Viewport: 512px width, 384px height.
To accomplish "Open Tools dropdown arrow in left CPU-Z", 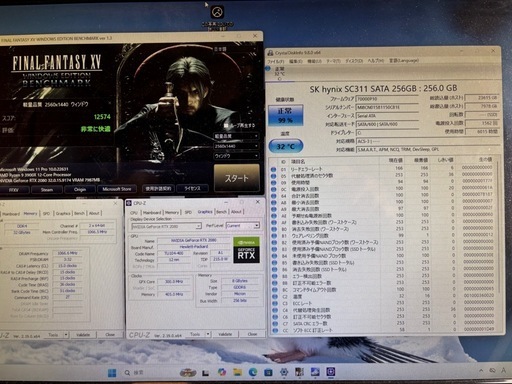I will pos(66,335).
